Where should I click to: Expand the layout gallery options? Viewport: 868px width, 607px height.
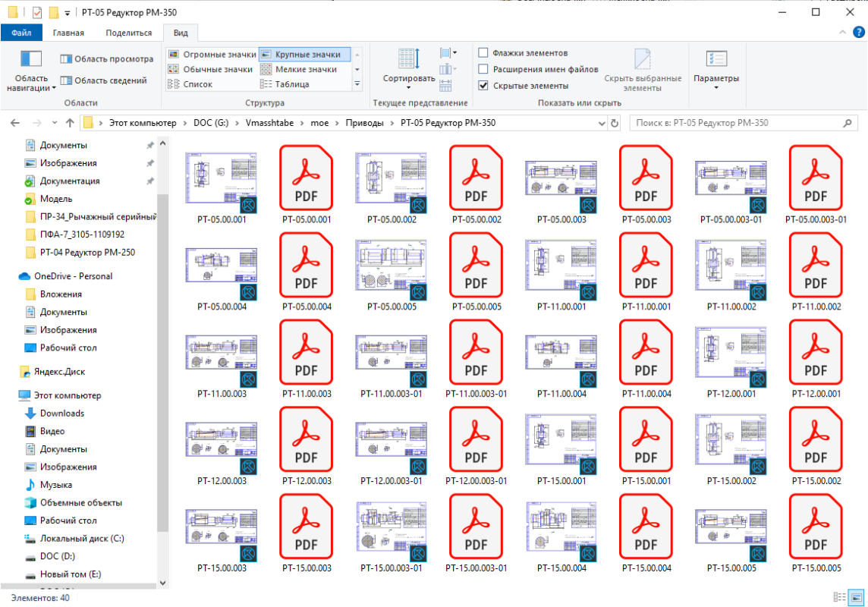tap(357, 84)
